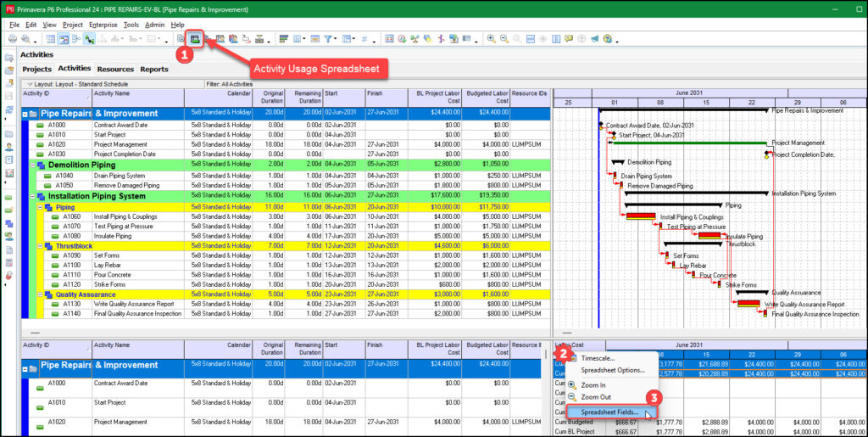Open the Help globe icon
The height and width of the screenshot is (437, 868).
pyautogui.click(x=608, y=39)
